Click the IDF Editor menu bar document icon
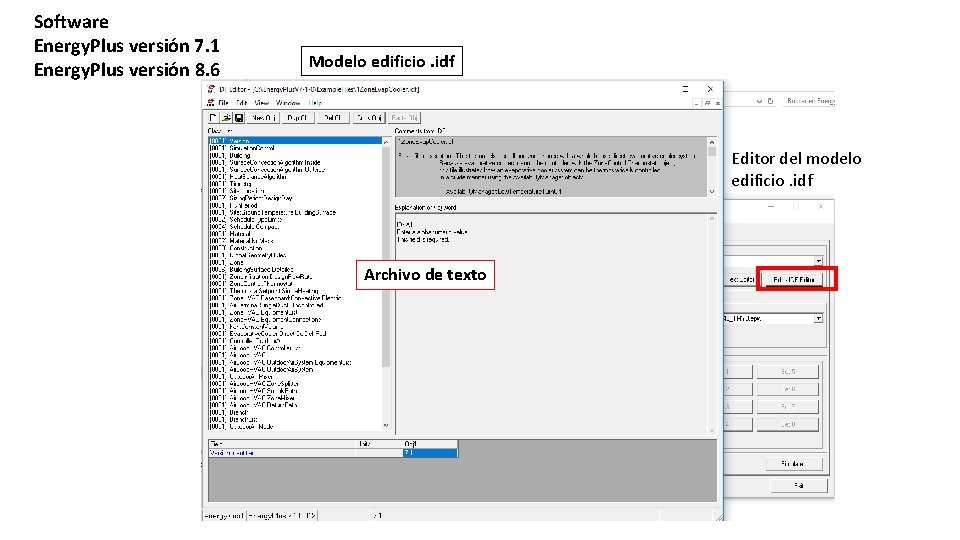960x540 pixels. 211,103
